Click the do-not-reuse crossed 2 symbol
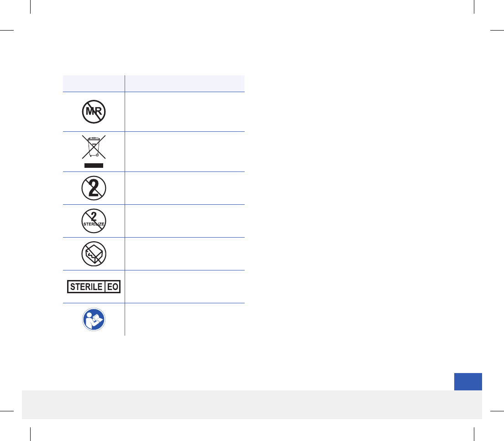The height and width of the screenshot is (441, 504). click(x=94, y=188)
